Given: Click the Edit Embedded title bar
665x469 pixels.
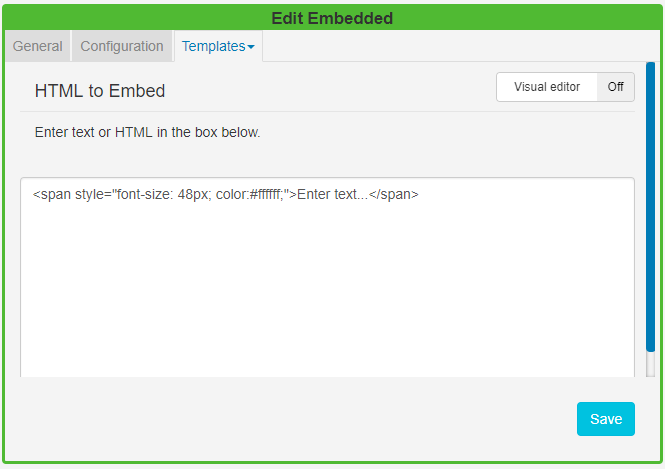Looking at the screenshot, I should [x=332, y=18].
